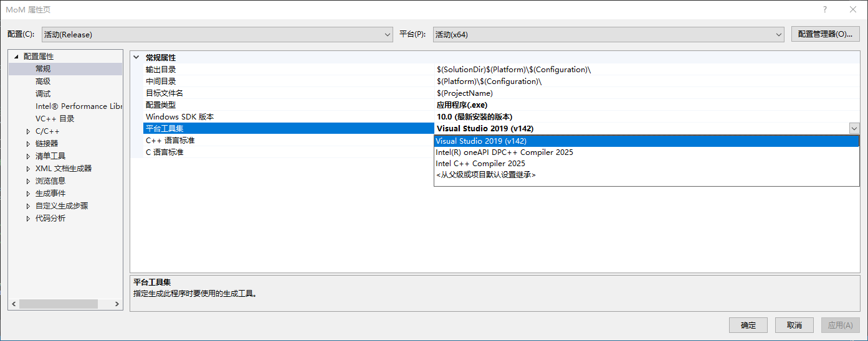Select the 清单工具 tree label

[50, 156]
